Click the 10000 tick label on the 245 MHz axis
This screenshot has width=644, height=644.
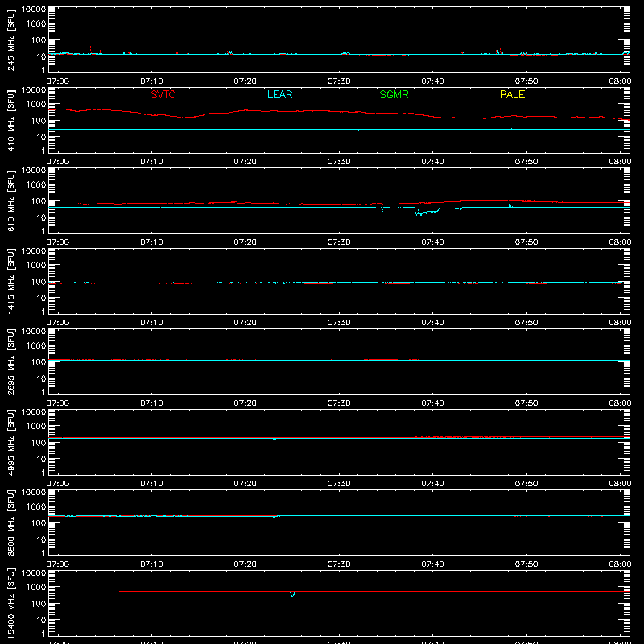34,10
